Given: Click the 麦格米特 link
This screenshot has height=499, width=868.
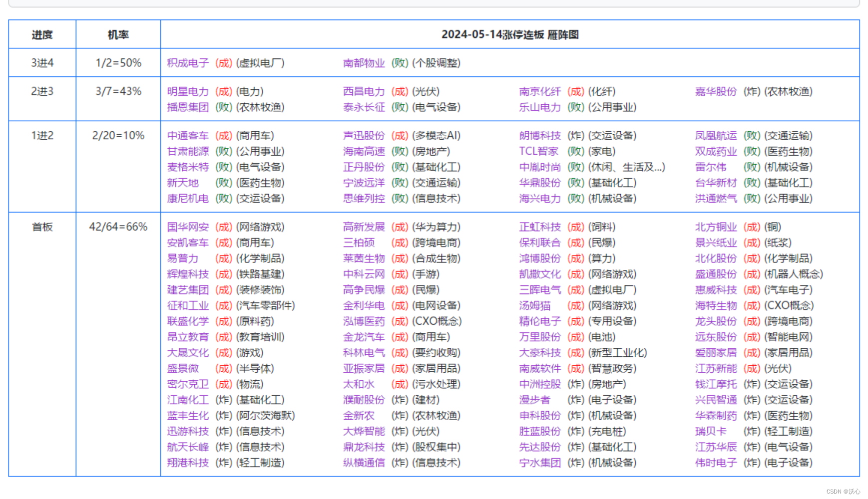Looking at the screenshot, I should 188,167.
